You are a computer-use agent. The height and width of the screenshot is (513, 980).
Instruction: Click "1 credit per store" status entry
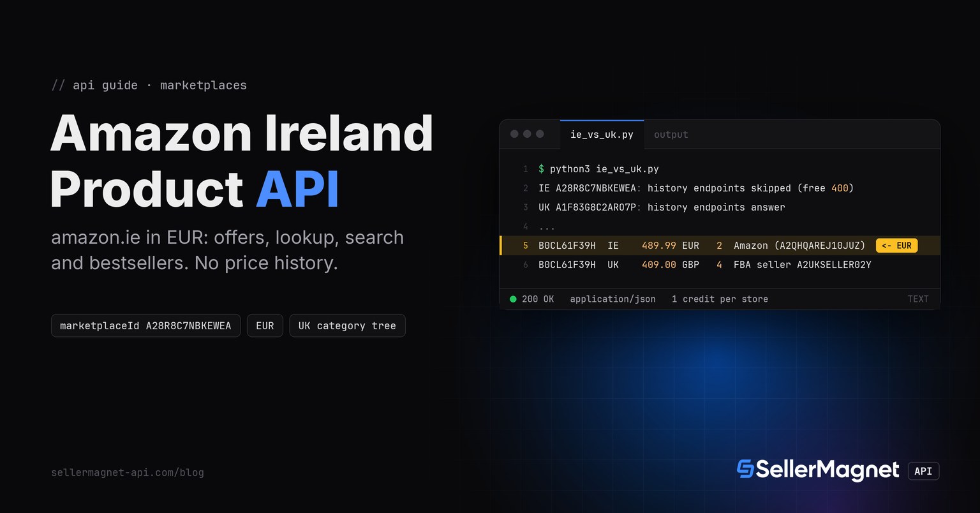(720, 299)
